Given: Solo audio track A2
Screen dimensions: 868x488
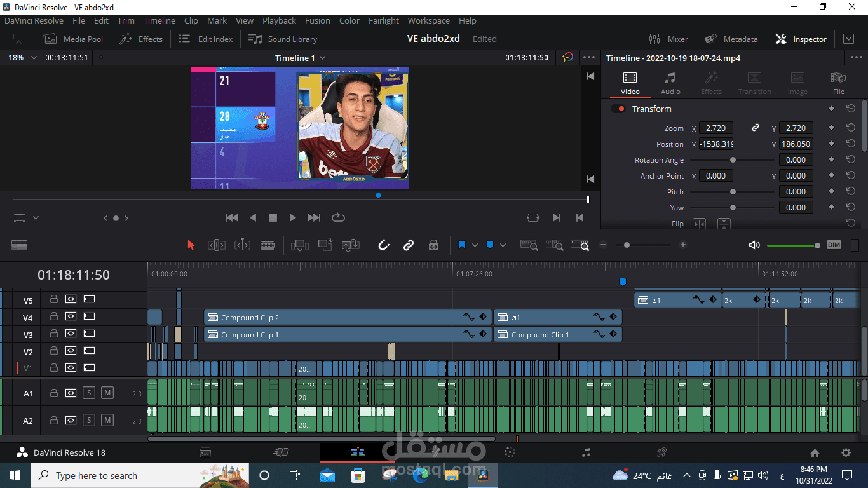Looking at the screenshot, I should pyautogui.click(x=89, y=420).
